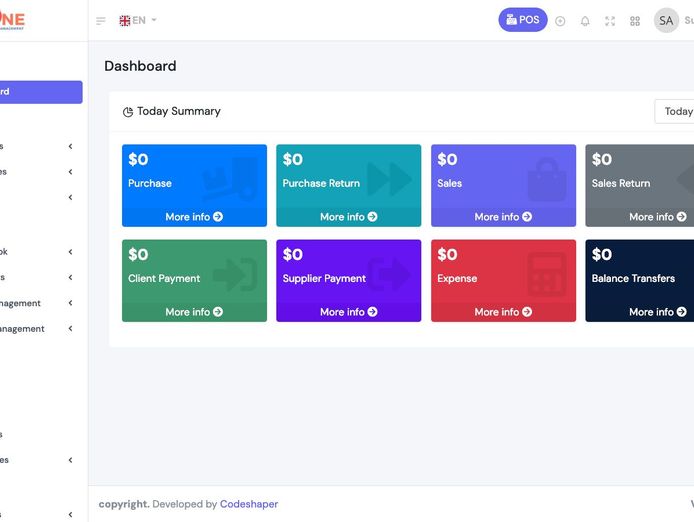Click the SA user avatar

point(666,20)
